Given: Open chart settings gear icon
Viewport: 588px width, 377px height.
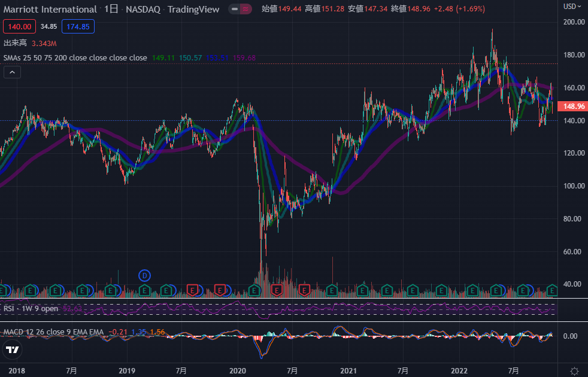Looking at the screenshot, I should [x=574, y=371].
